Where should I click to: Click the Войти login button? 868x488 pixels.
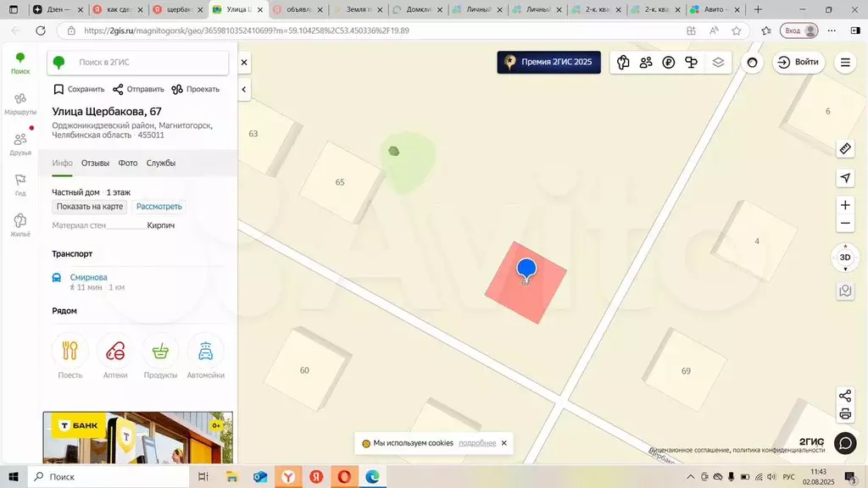pos(798,63)
